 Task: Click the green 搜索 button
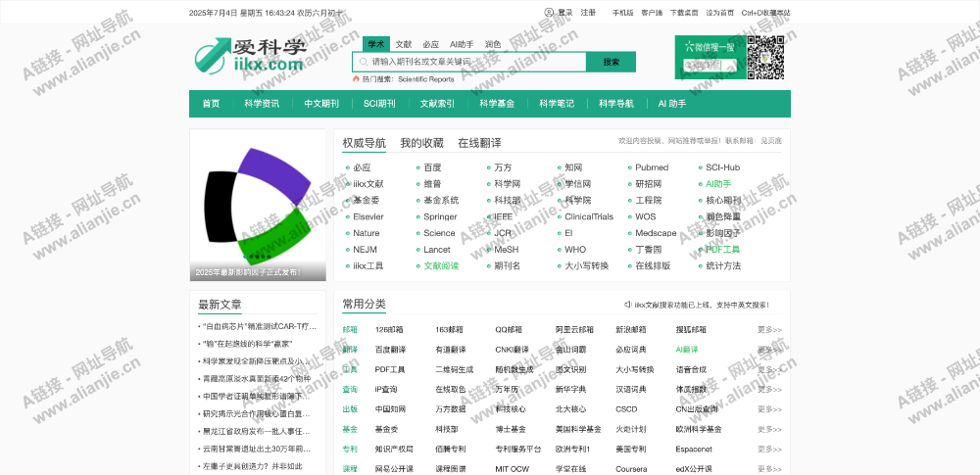612,62
